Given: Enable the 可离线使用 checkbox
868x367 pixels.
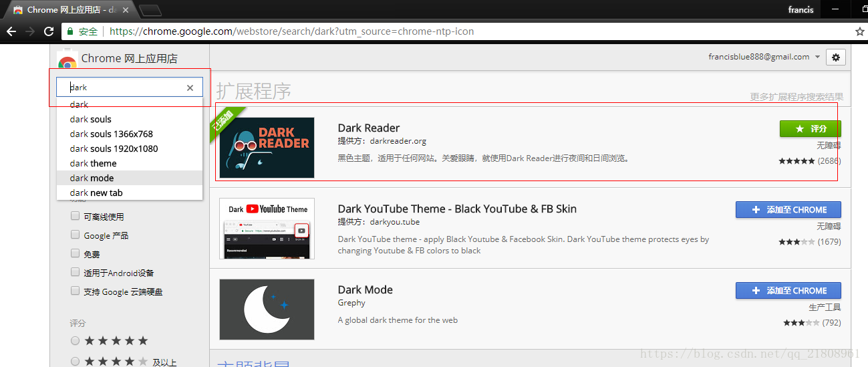Looking at the screenshot, I should (x=76, y=217).
